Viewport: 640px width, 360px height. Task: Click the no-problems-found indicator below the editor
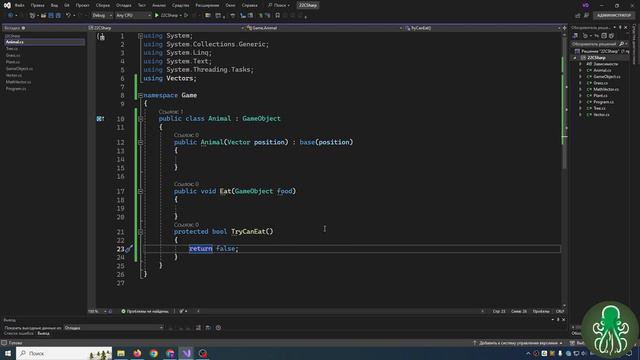(145, 311)
